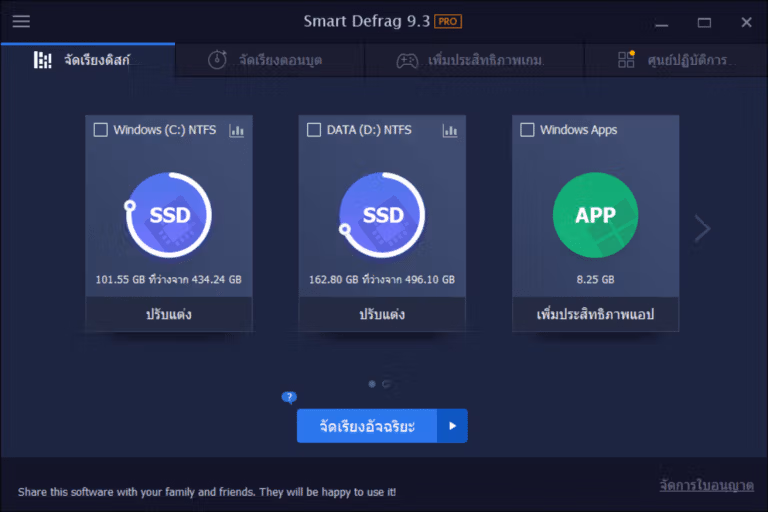Image resolution: width=768 pixels, height=512 pixels.
Task: Open disk map chart for DATA (D:)
Action: [450, 130]
